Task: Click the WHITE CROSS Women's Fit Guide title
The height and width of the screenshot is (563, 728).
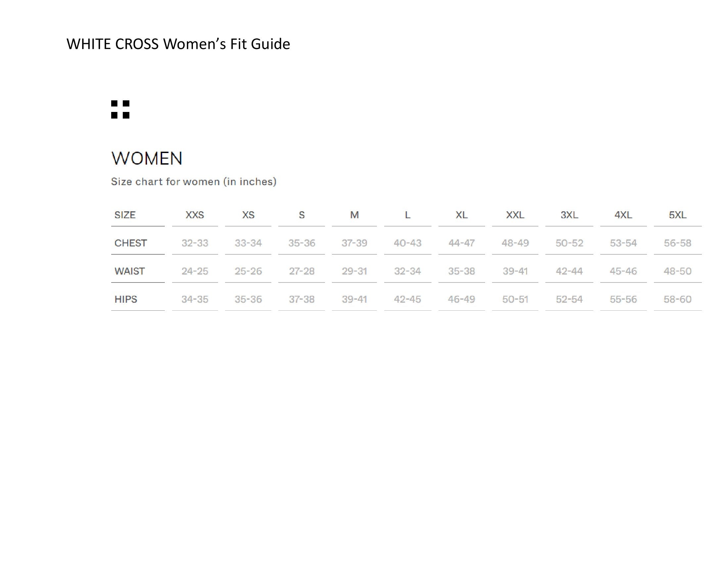Action: (178, 44)
